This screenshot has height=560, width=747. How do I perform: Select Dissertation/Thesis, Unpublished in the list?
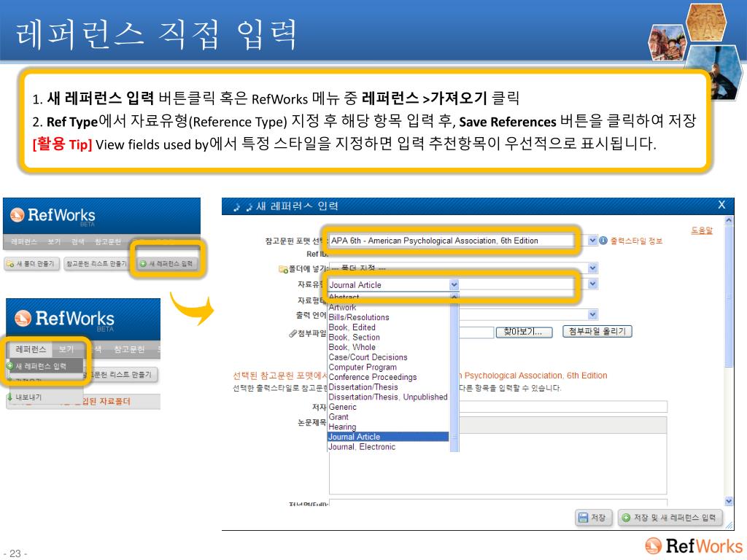tap(388, 397)
